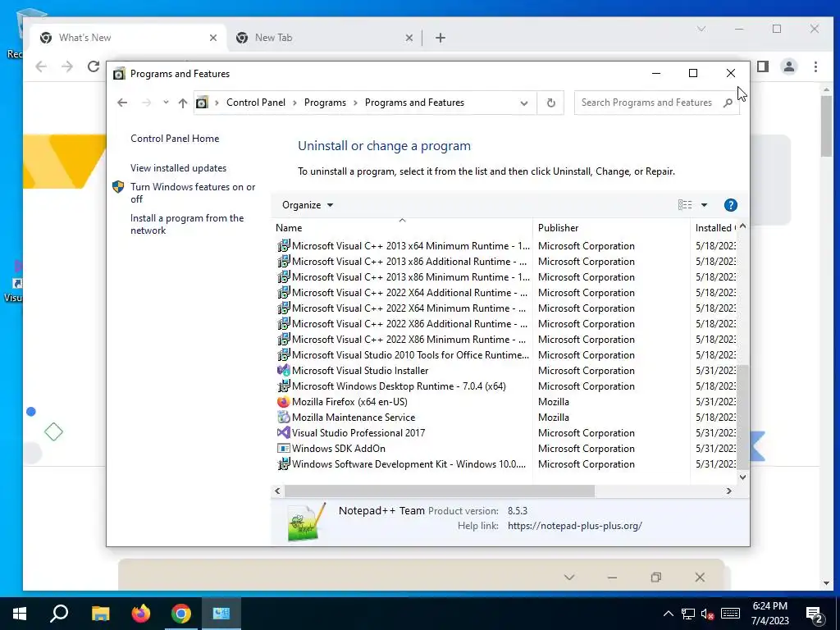Open Chrome profile avatar icon

pos(788,66)
